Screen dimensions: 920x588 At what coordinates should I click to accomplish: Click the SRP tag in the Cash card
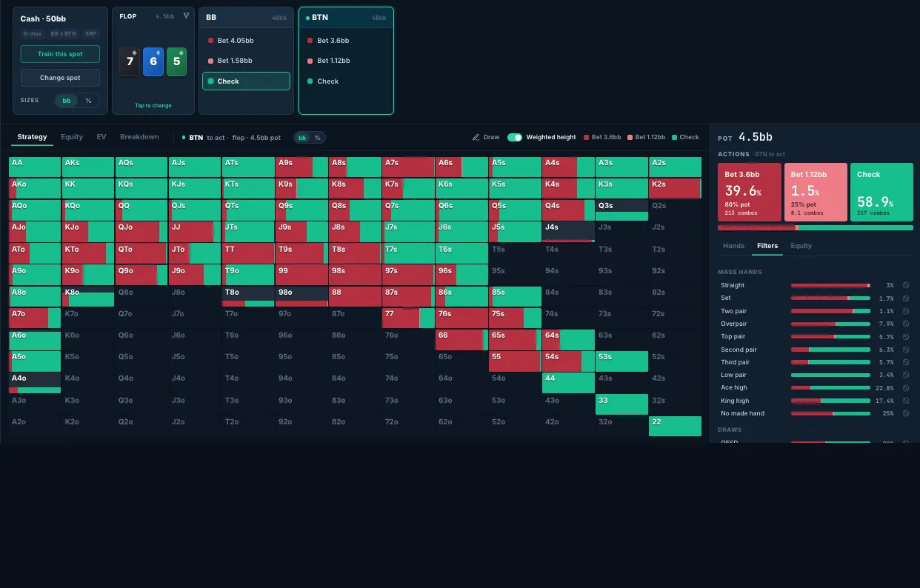pyautogui.click(x=91, y=33)
